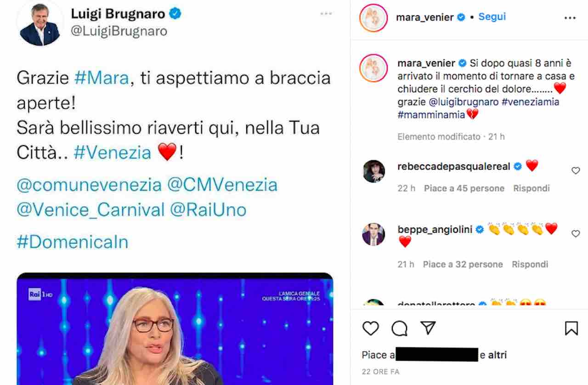Reply to rebeccadepasqualereal's comment via Rispondi
Image resolution: width=588 pixels, height=385 pixels.
(531, 188)
